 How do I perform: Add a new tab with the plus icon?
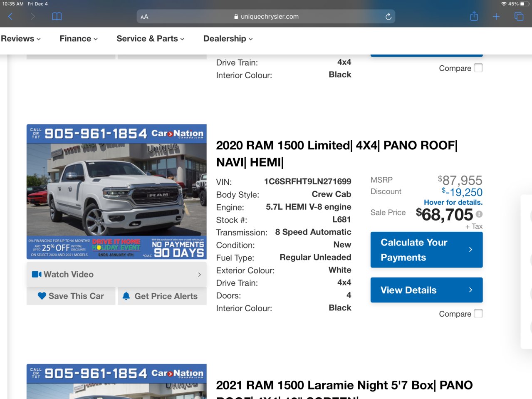[496, 17]
